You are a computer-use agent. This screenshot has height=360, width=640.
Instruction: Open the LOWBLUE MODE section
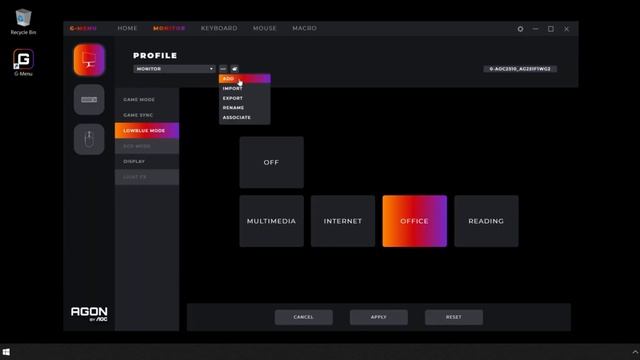pos(147,131)
